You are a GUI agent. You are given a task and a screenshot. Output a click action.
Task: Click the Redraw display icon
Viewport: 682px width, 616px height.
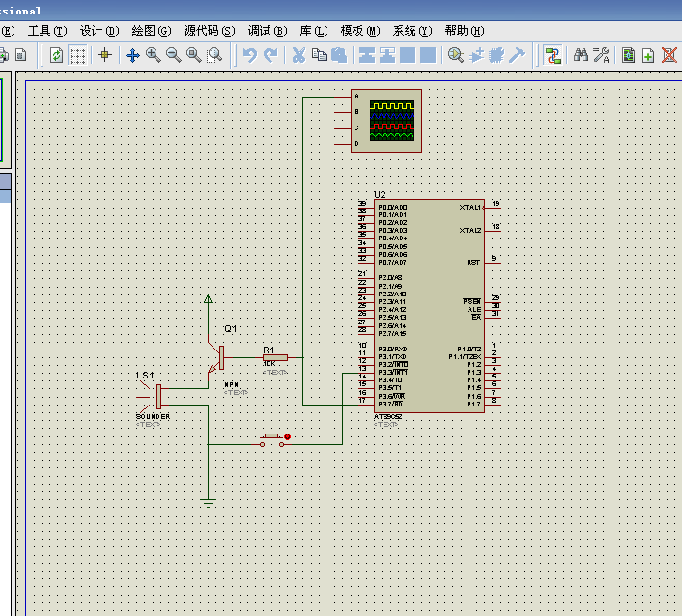pos(57,56)
